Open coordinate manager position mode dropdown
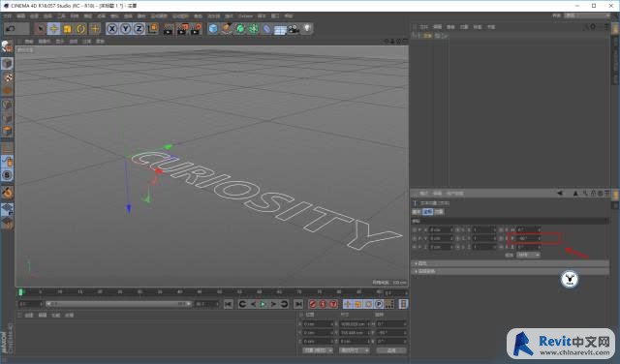 [x=318, y=350]
